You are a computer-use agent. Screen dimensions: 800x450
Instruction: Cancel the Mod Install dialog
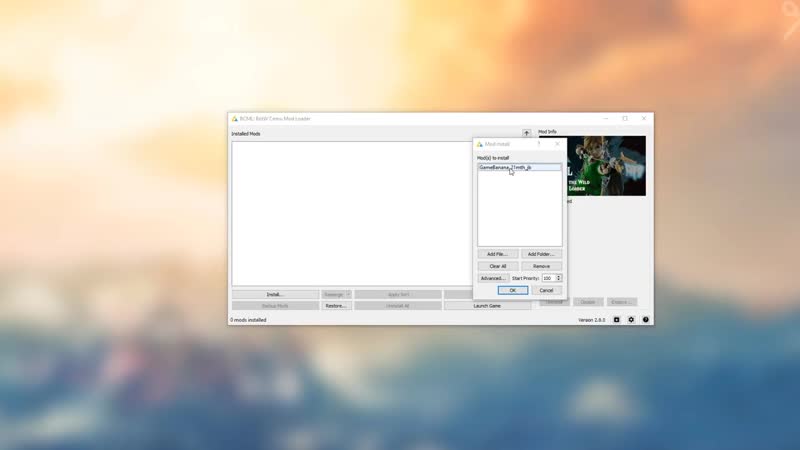click(546, 290)
